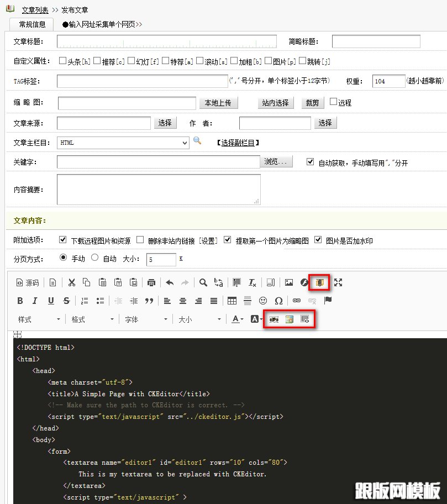Viewport: 447px width, 504px height.
Task: Click the Smiley emoticon icon
Action: tap(263, 301)
